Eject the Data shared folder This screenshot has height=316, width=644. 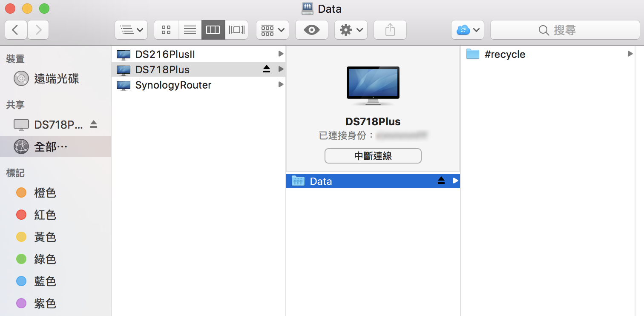pyautogui.click(x=441, y=181)
